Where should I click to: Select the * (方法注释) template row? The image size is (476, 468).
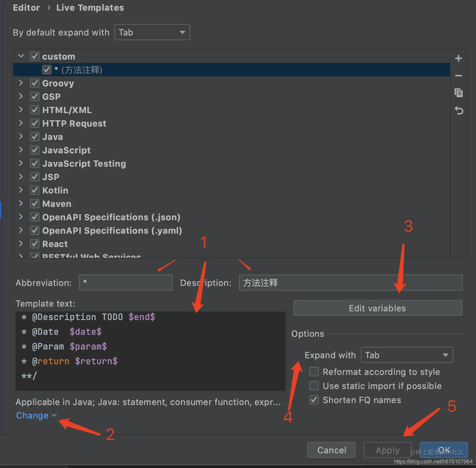pyautogui.click(x=232, y=70)
